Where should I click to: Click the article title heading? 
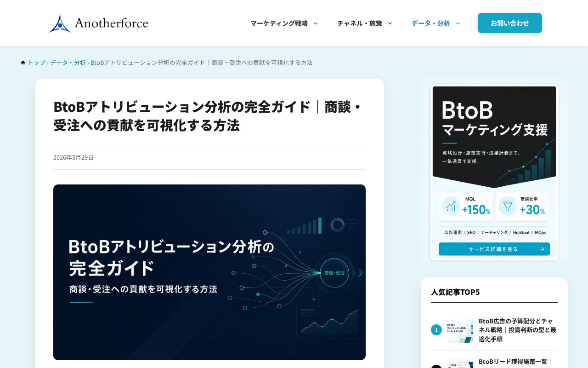click(209, 115)
